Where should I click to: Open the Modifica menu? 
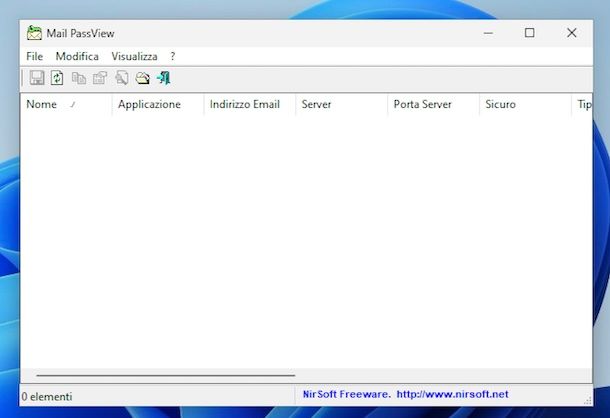tap(77, 56)
